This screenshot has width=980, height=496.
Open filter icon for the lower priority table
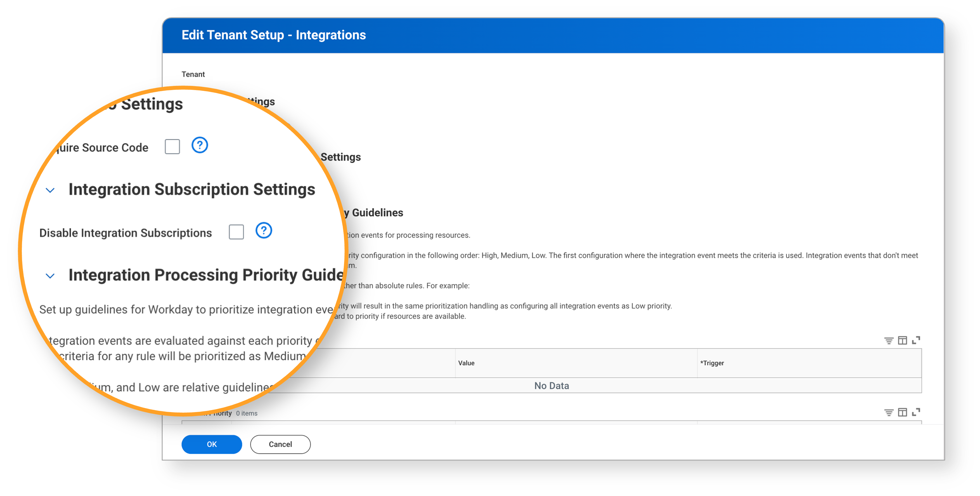click(x=889, y=412)
